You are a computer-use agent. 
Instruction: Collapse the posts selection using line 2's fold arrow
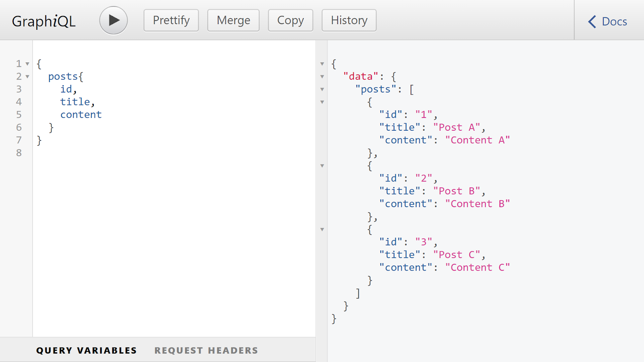pyautogui.click(x=27, y=76)
